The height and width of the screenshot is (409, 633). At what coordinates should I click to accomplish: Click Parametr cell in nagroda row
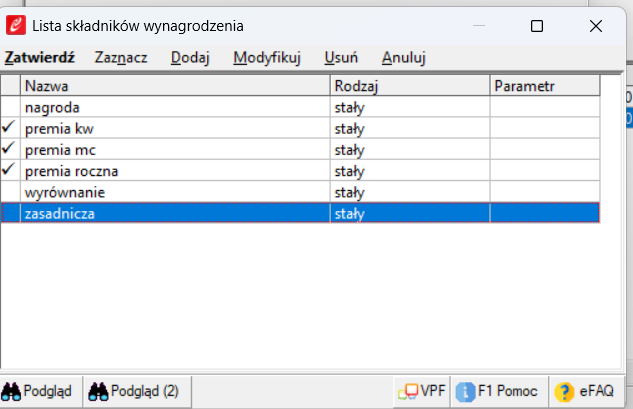click(x=545, y=107)
